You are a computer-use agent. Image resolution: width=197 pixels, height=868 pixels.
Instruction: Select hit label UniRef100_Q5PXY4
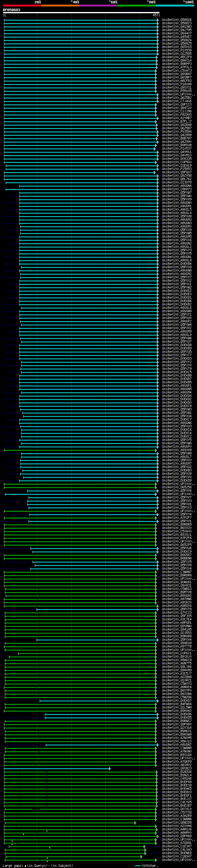pyautogui.click(x=177, y=514)
